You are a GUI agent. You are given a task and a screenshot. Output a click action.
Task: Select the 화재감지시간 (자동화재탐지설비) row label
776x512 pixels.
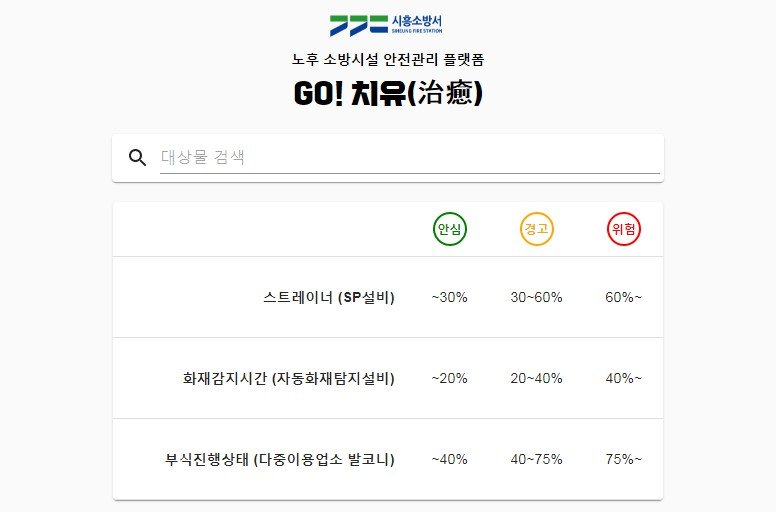[288, 378]
